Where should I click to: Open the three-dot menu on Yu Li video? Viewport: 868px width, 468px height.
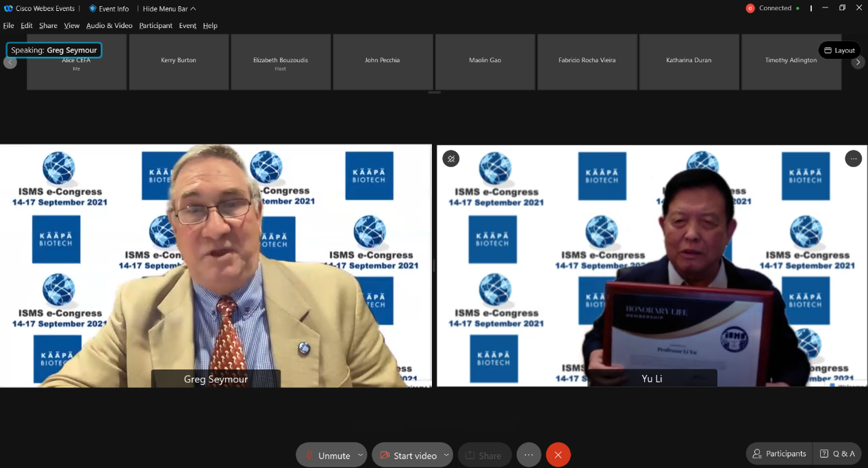pos(853,159)
